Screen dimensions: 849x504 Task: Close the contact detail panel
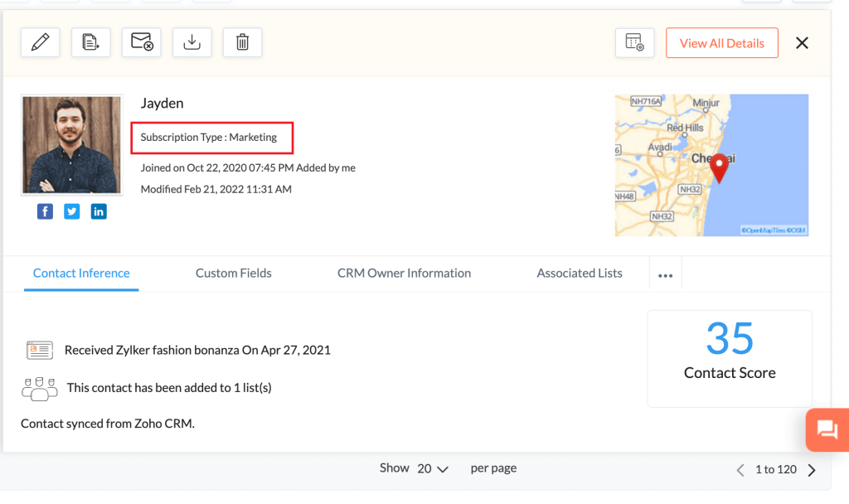802,43
